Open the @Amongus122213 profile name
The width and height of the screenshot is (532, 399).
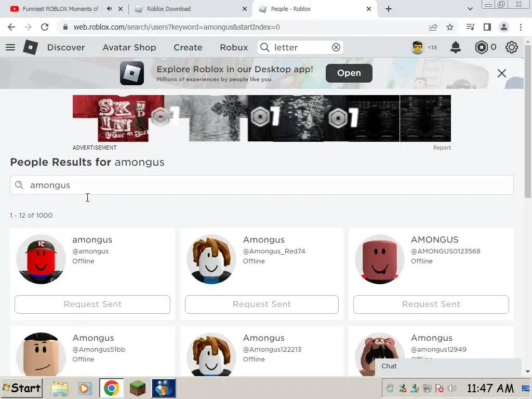(263, 338)
